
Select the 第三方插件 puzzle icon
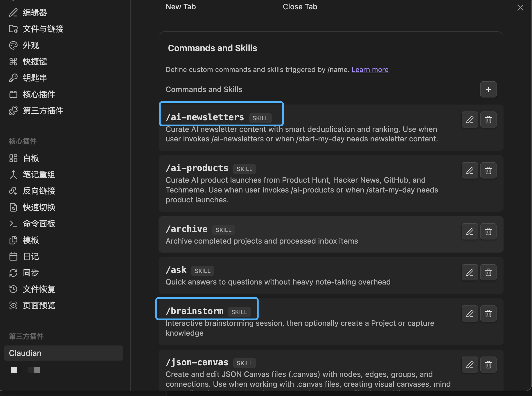pos(13,111)
